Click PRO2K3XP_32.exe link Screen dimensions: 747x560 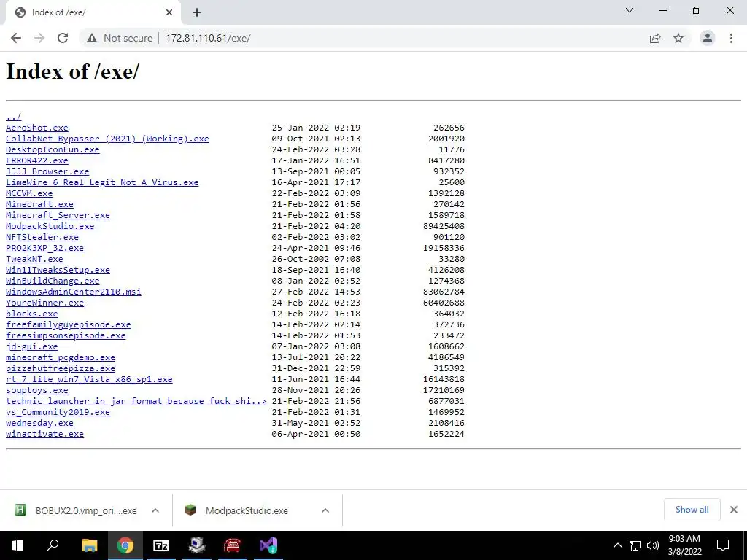coord(44,248)
